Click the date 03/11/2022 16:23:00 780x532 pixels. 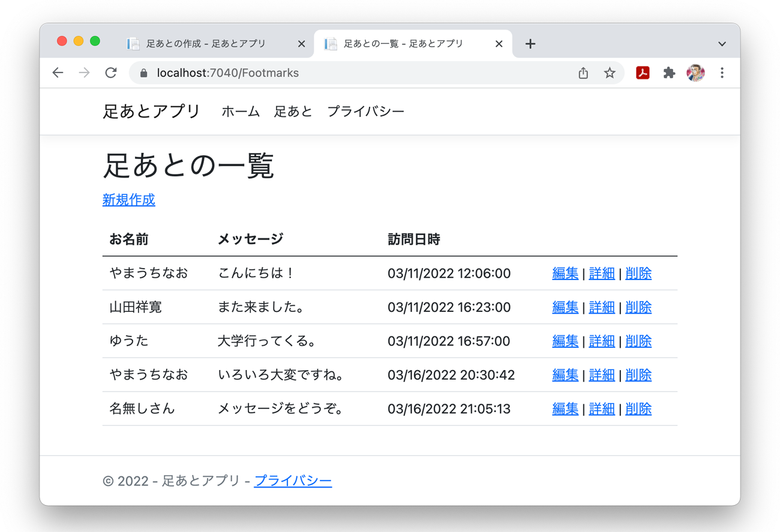click(449, 307)
